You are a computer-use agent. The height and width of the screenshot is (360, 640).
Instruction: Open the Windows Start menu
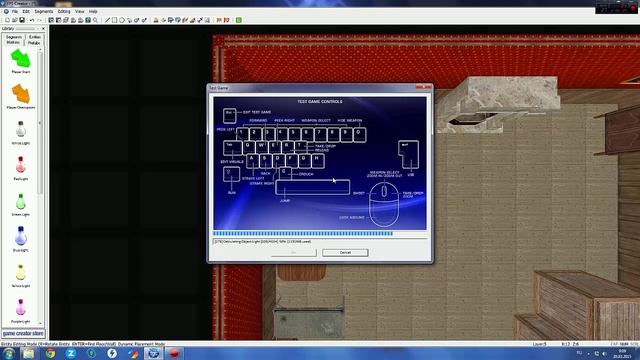(8, 353)
